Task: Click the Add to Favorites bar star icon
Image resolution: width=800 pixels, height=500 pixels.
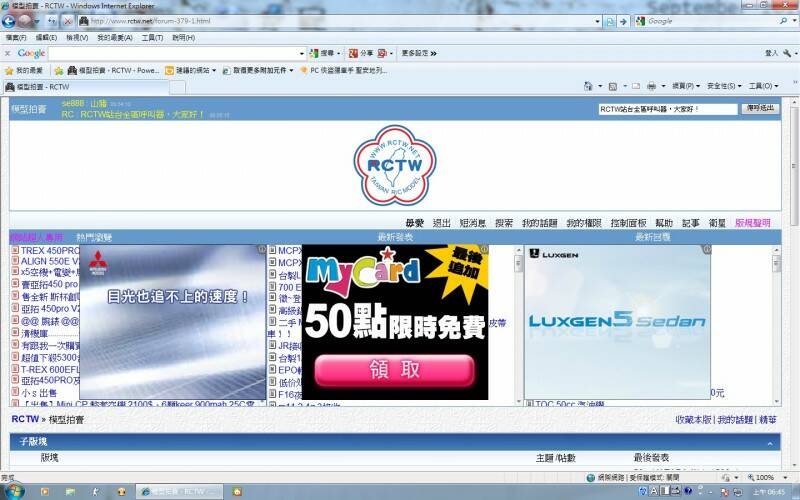Action: 59,70
